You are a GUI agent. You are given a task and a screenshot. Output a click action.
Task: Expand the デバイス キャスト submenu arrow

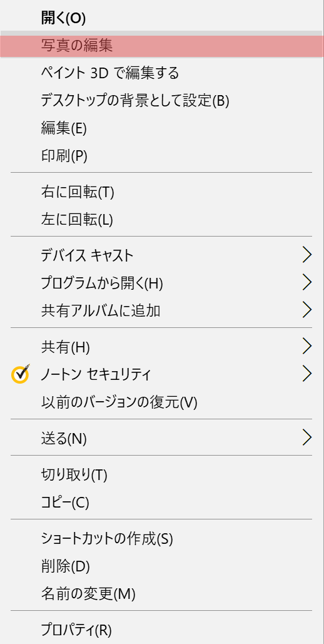(x=307, y=255)
